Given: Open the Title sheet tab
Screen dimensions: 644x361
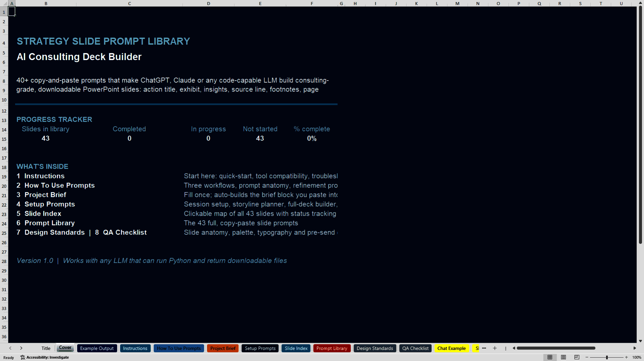Looking at the screenshot, I should pyautogui.click(x=46, y=348).
